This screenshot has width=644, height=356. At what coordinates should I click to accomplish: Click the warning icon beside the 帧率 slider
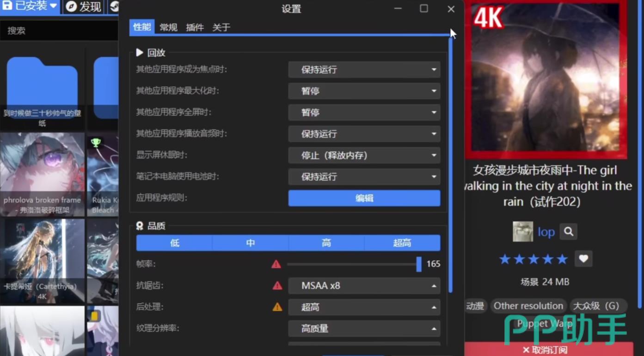pos(276,264)
